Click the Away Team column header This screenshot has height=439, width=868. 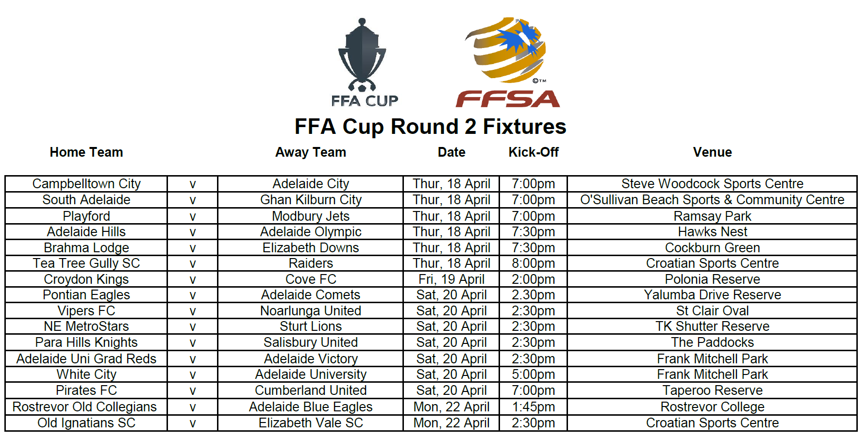pyautogui.click(x=311, y=152)
